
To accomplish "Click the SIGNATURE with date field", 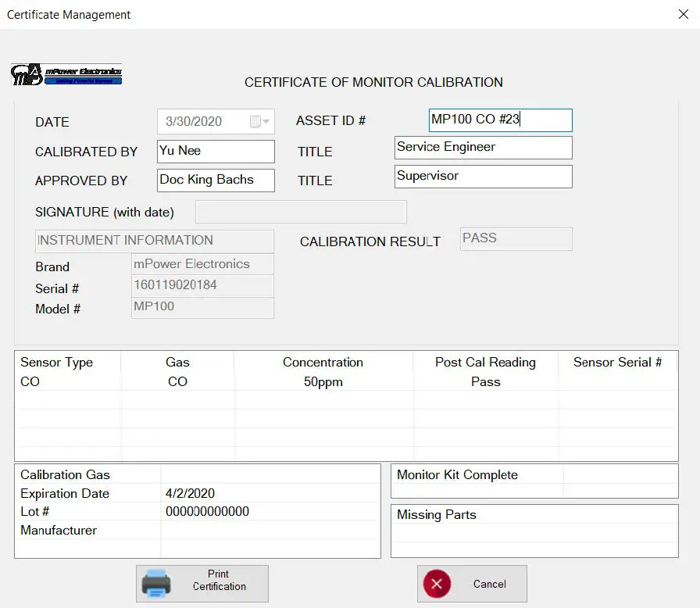I will click(x=301, y=212).
